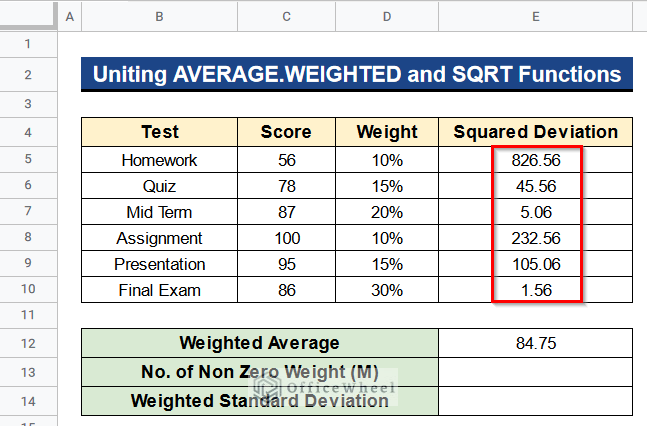647x426 pixels.
Task: Click the Weighted Average value 84.75
Action: coord(535,343)
